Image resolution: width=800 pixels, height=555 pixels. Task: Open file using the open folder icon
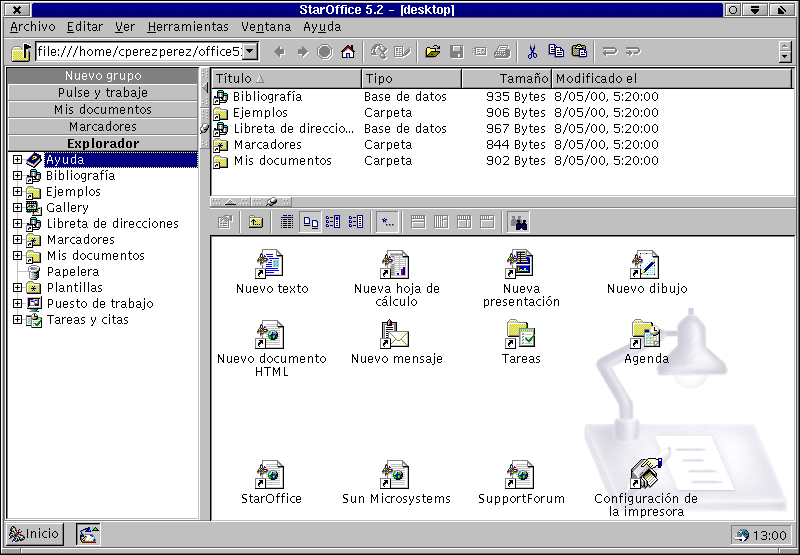coord(432,52)
